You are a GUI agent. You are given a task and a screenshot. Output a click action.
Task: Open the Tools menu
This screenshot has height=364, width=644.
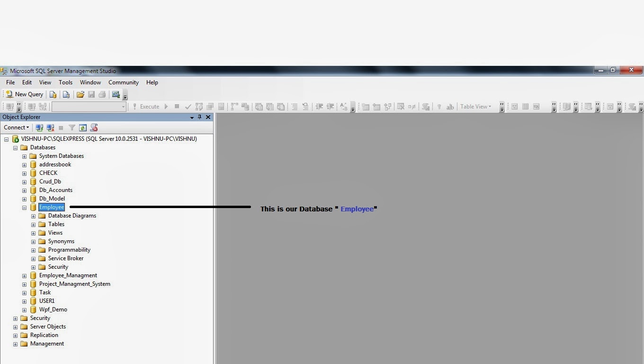pyautogui.click(x=65, y=82)
